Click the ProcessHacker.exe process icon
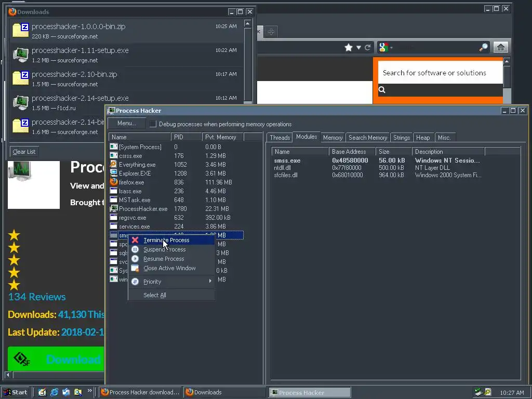The image size is (532, 399). tap(114, 209)
